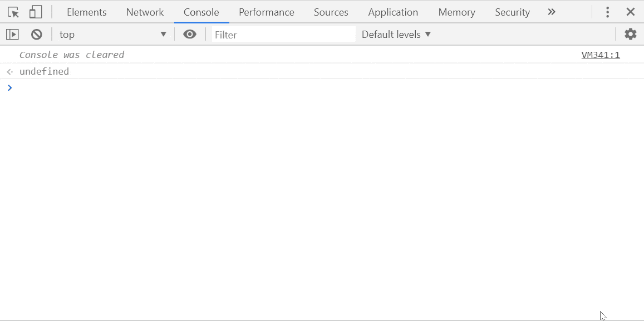Image resolution: width=644 pixels, height=321 pixels.
Task: Clear the console with the ban icon
Action: pyautogui.click(x=37, y=35)
